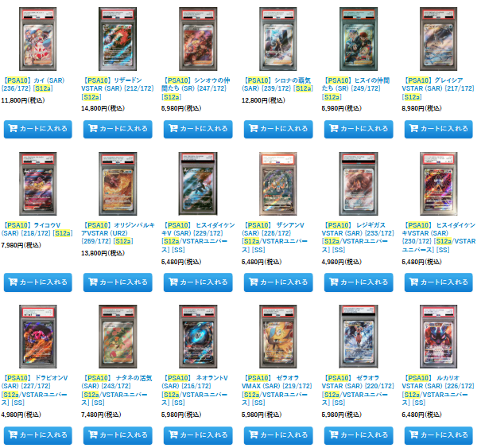View シンオウの仲間たち card thumbnail
The image size is (481, 448).
tap(198, 39)
